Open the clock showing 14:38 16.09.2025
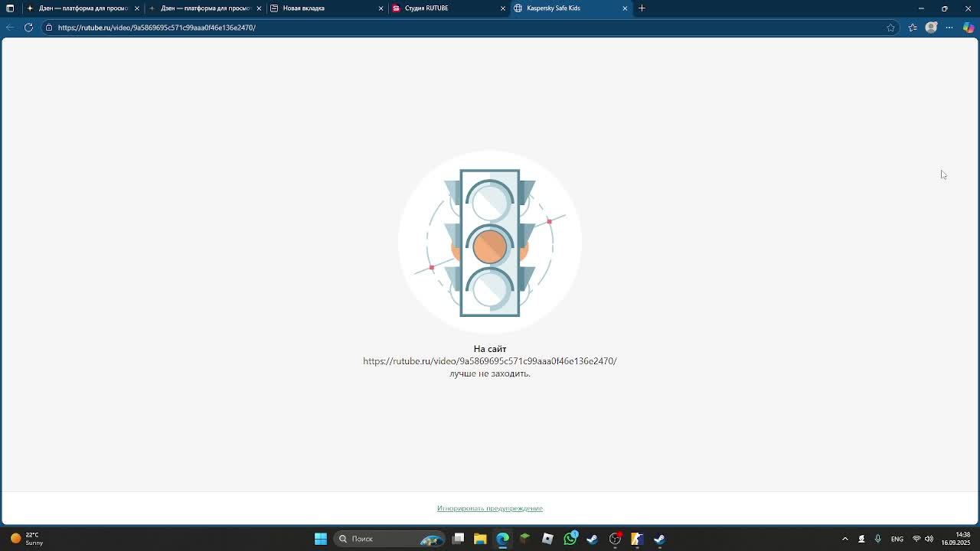Viewport: 980px width, 551px height. point(956,539)
